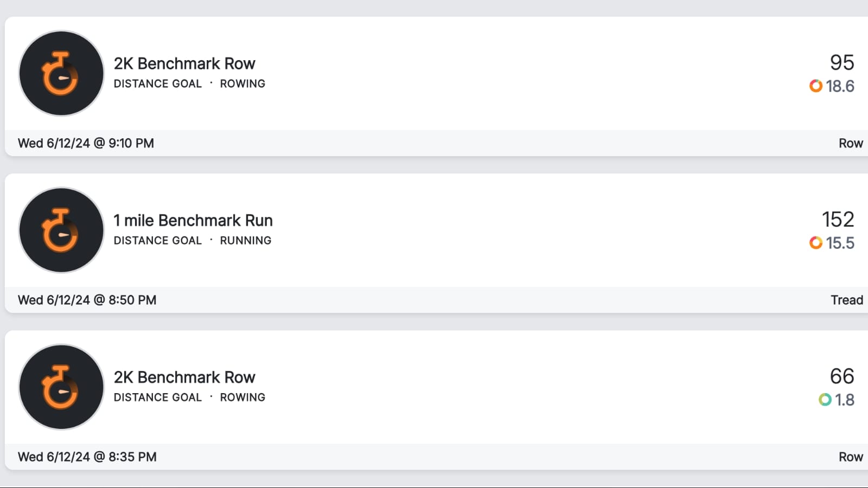Click the splat ring icon beside 18.6
The image size is (868, 488).
[816, 86]
